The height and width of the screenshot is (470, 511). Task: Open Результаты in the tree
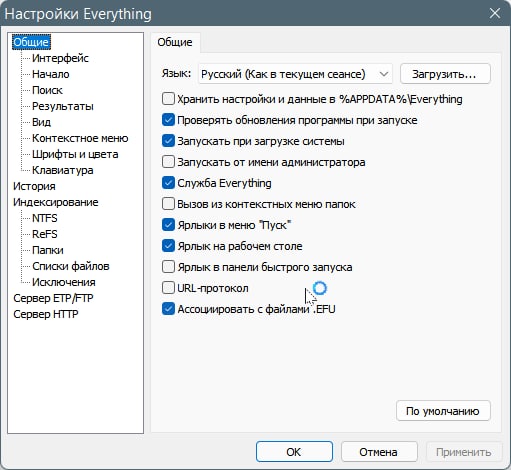click(x=63, y=106)
